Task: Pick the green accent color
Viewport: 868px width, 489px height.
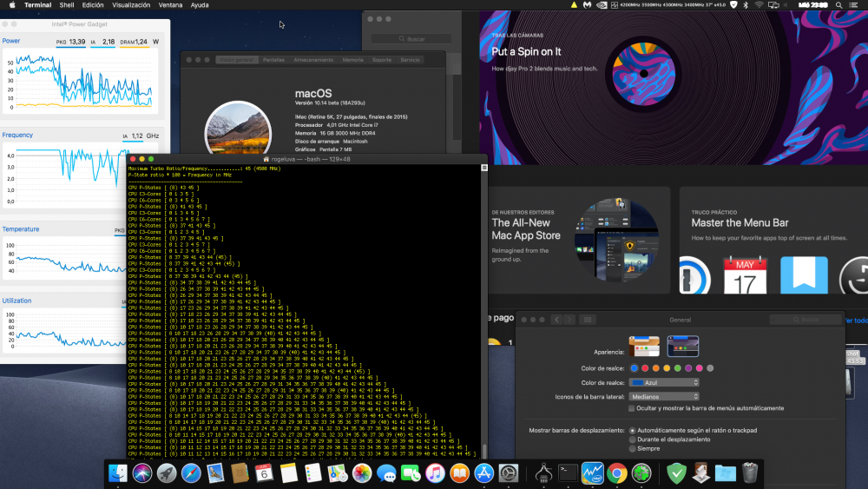Action: [678, 368]
